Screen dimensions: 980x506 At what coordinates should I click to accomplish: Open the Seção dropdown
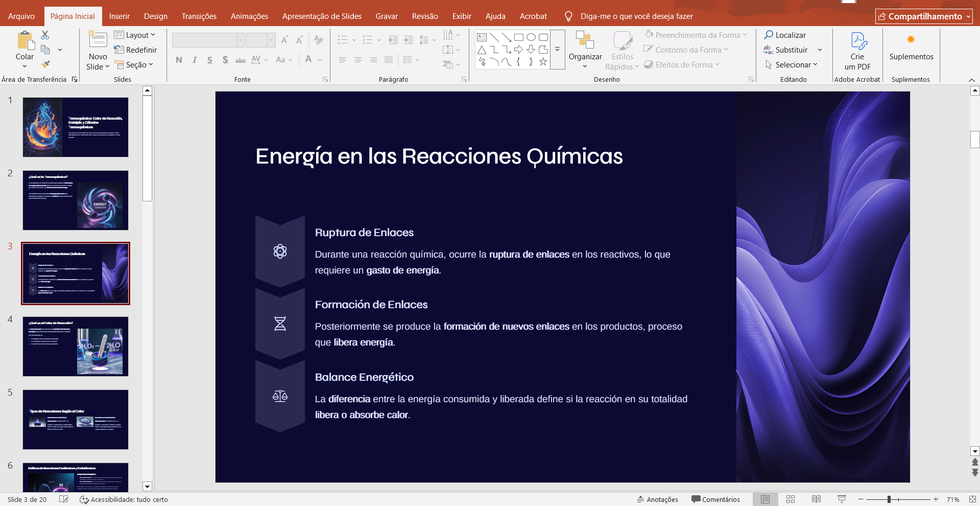tap(134, 64)
